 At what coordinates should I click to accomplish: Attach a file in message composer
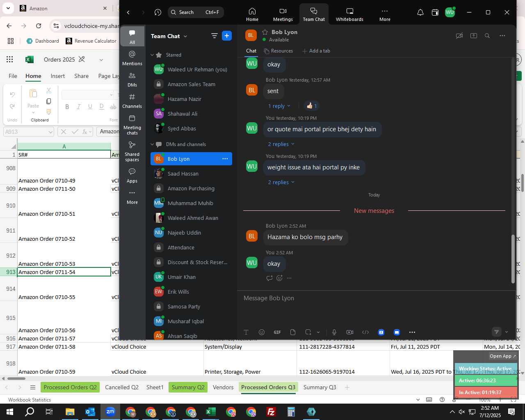click(x=293, y=332)
